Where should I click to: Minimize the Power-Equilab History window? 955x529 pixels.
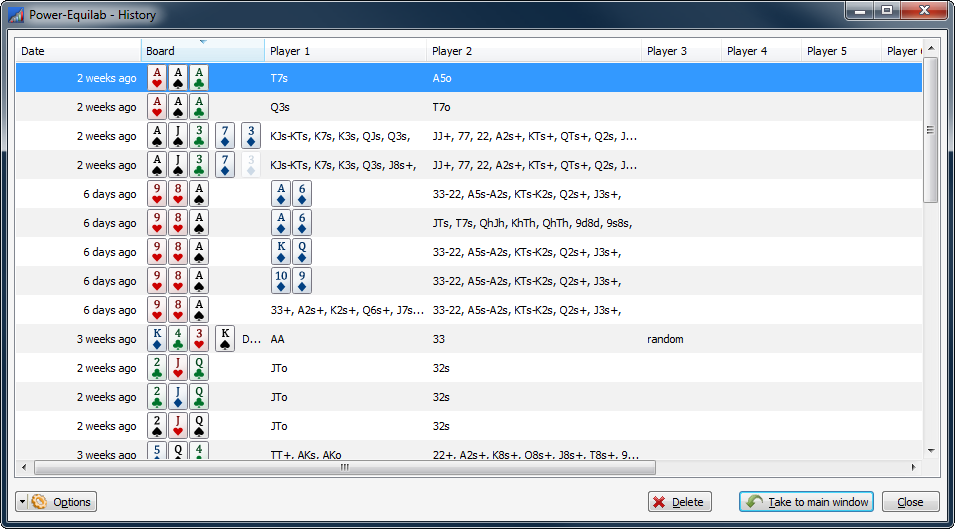pos(860,10)
